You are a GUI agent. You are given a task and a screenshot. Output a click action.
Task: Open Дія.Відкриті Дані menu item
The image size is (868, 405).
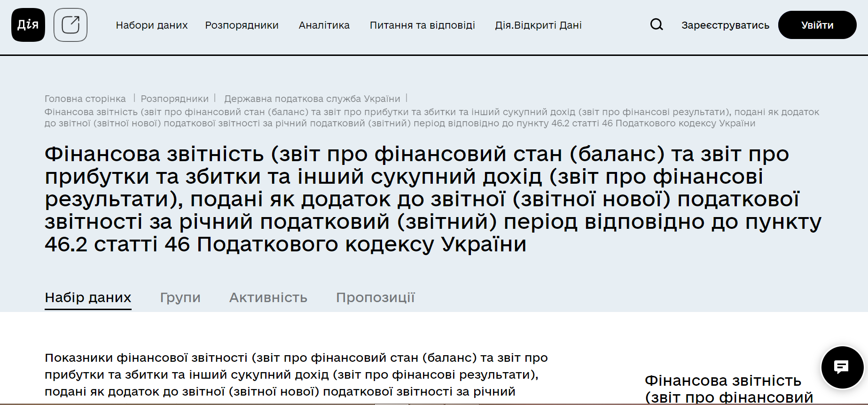(539, 25)
